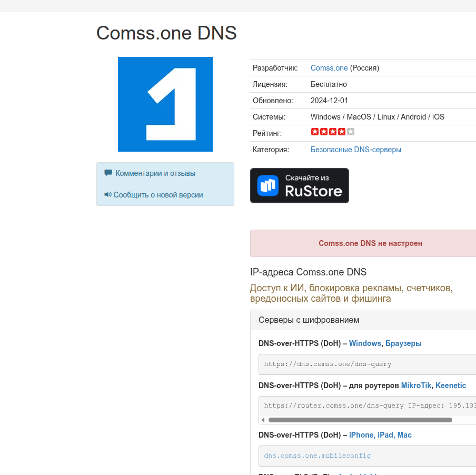Open the MikroTik router link

pos(416,385)
